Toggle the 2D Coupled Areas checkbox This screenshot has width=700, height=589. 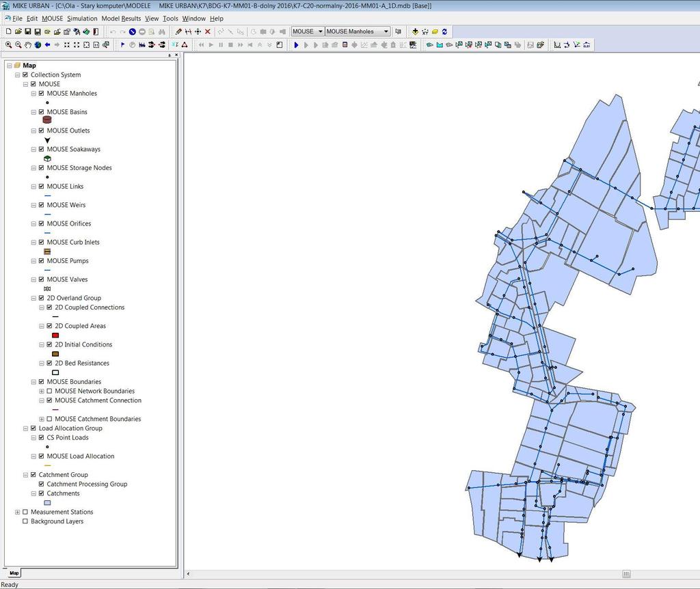click(x=49, y=326)
